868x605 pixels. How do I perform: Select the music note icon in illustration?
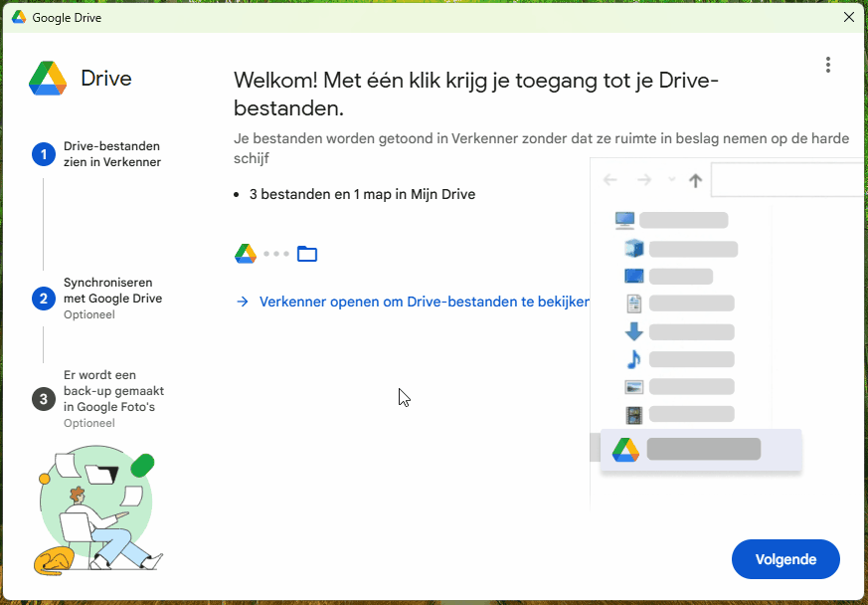tap(633, 359)
